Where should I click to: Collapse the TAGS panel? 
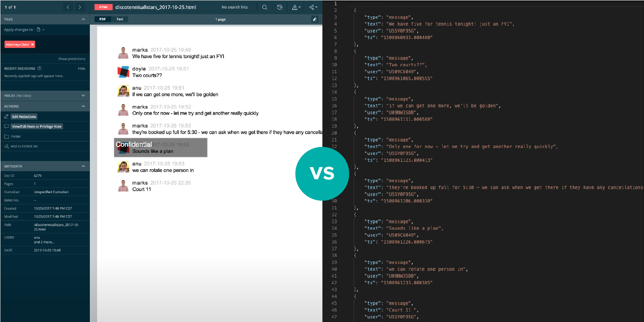point(83,19)
